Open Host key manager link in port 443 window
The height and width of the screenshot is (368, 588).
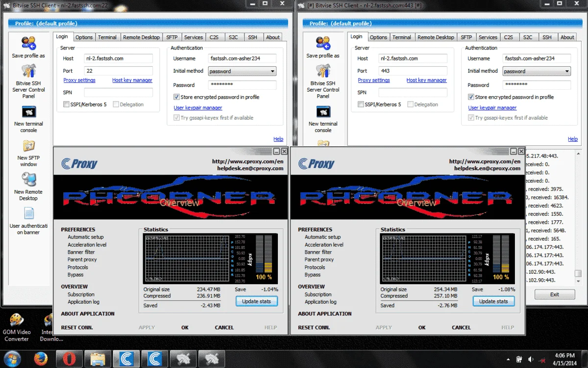[x=426, y=80]
